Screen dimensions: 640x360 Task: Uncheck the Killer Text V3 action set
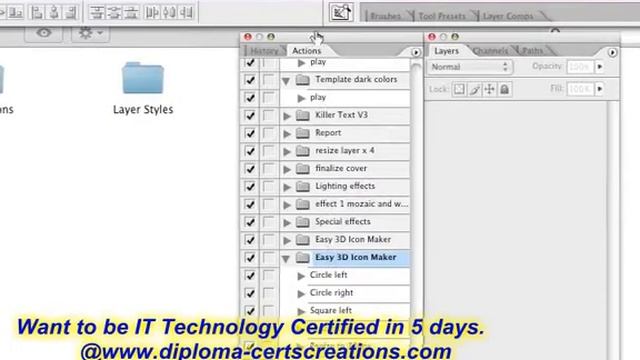(250, 116)
